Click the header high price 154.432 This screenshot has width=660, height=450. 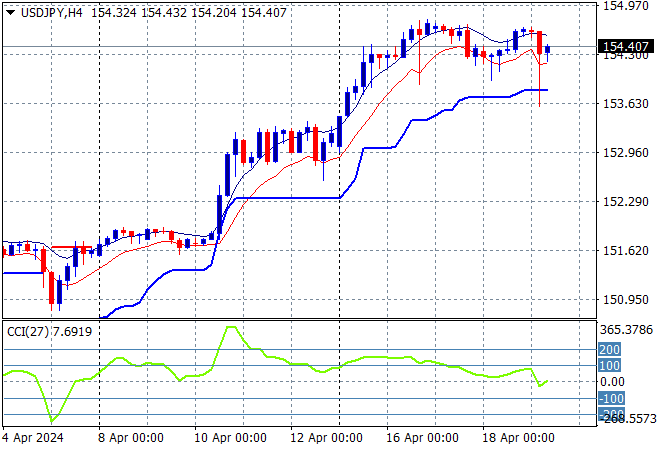[x=164, y=13]
